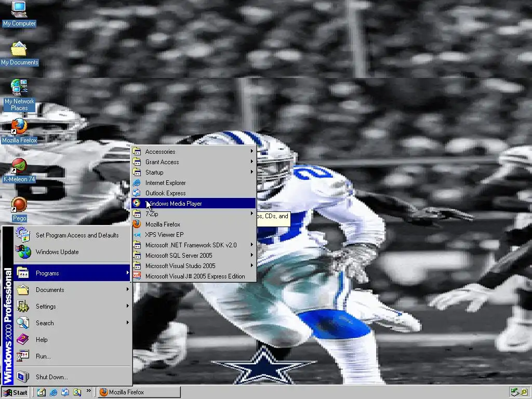
Task: Expand Startup program folder
Action: pos(194,172)
